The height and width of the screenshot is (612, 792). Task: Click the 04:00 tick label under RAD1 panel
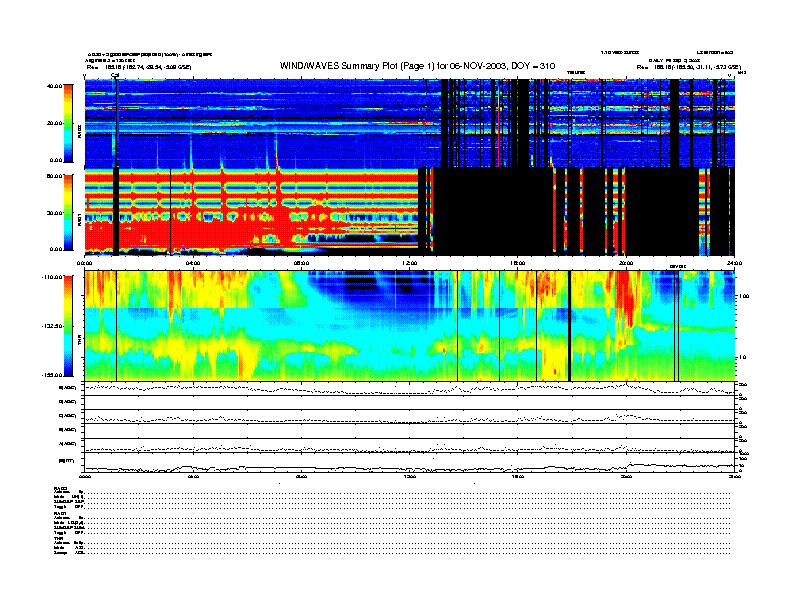pos(193,263)
